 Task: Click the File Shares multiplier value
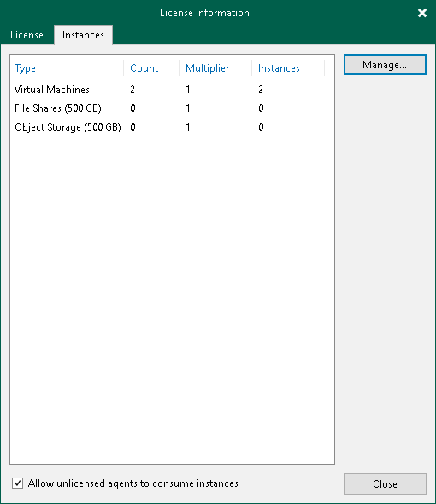pyautogui.click(x=188, y=108)
